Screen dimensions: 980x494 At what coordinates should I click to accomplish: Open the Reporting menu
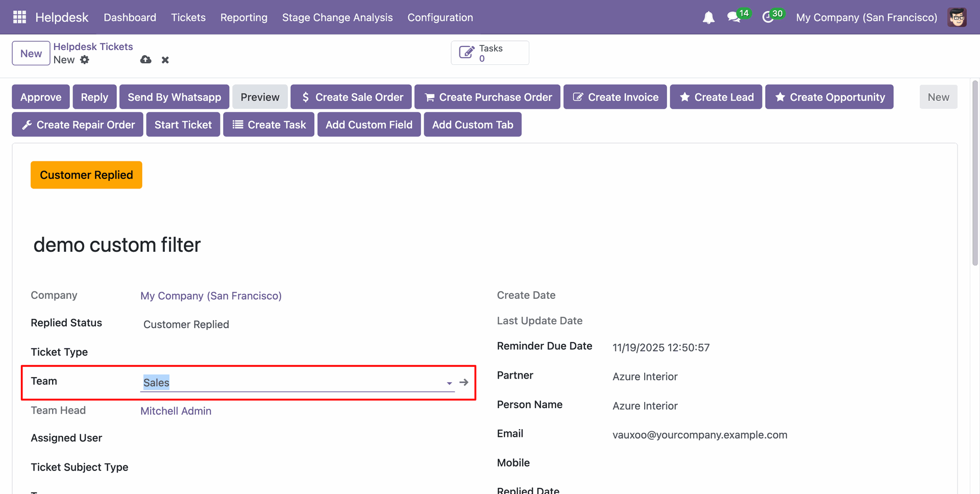point(243,17)
